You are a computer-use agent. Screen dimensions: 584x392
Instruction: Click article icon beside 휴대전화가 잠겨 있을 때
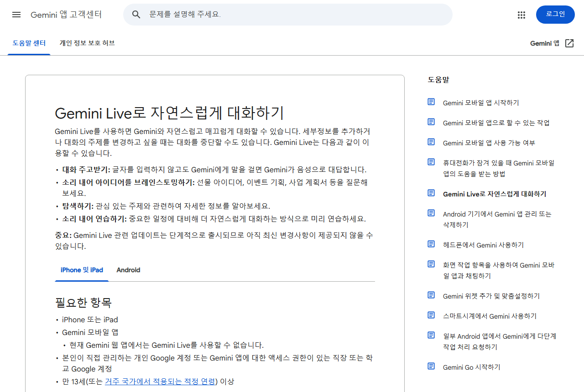click(x=431, y=162)
